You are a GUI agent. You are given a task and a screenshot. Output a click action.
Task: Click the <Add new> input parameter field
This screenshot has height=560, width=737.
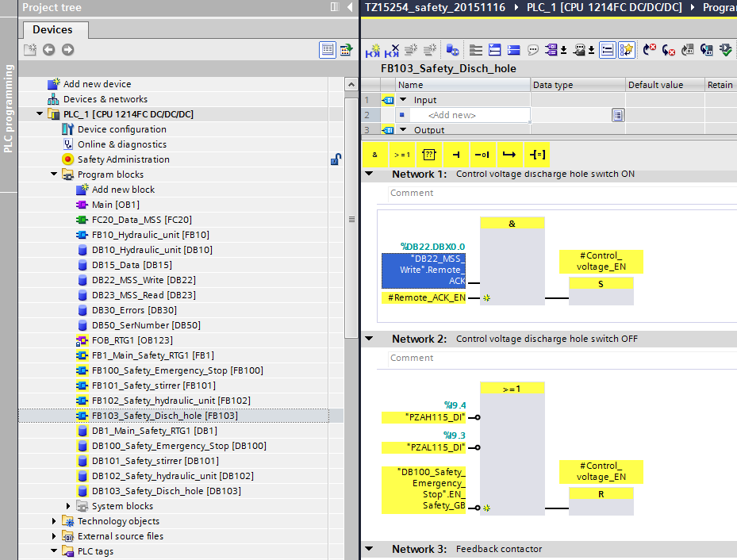click(x=452, y=115)
